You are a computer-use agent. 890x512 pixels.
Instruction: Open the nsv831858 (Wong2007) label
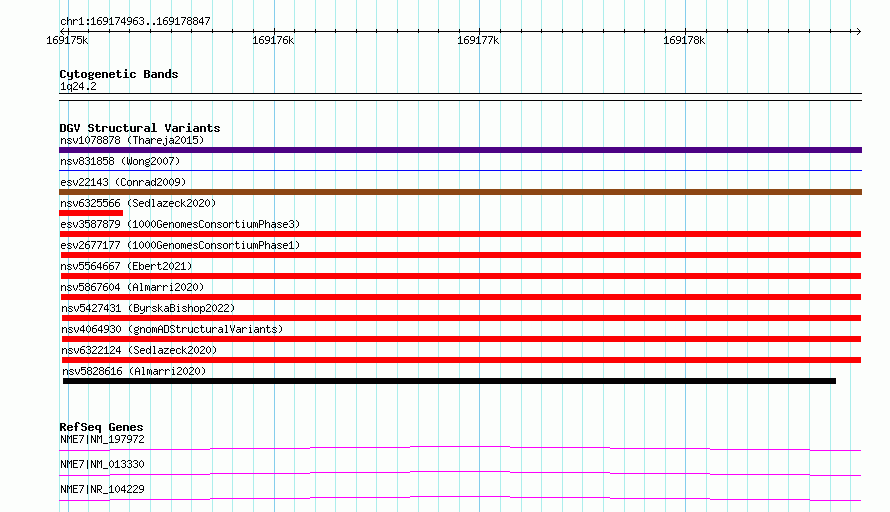click(120, 161)
